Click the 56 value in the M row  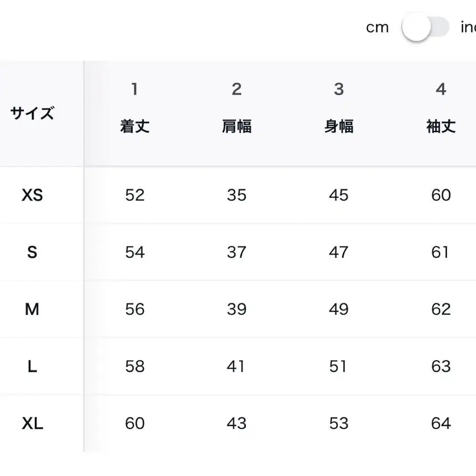click(x=134, y=309)
